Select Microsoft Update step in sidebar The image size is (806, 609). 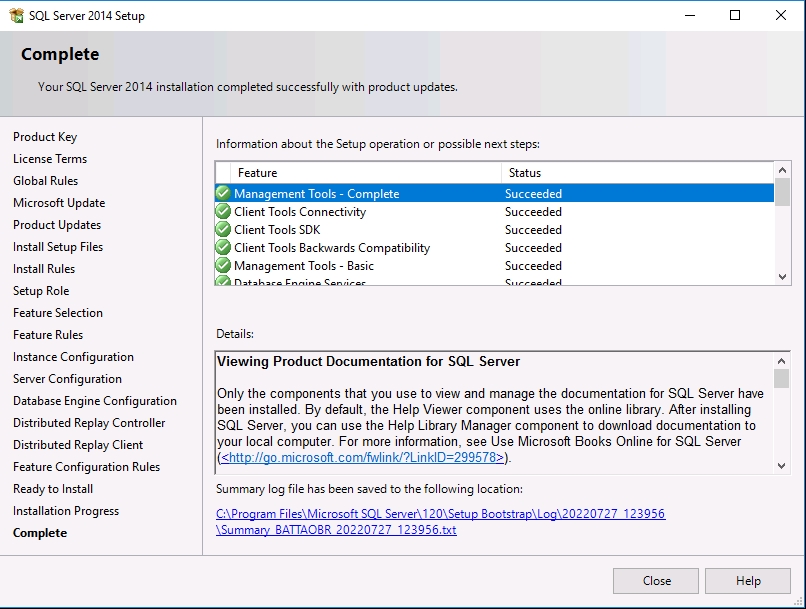point(59,203)
